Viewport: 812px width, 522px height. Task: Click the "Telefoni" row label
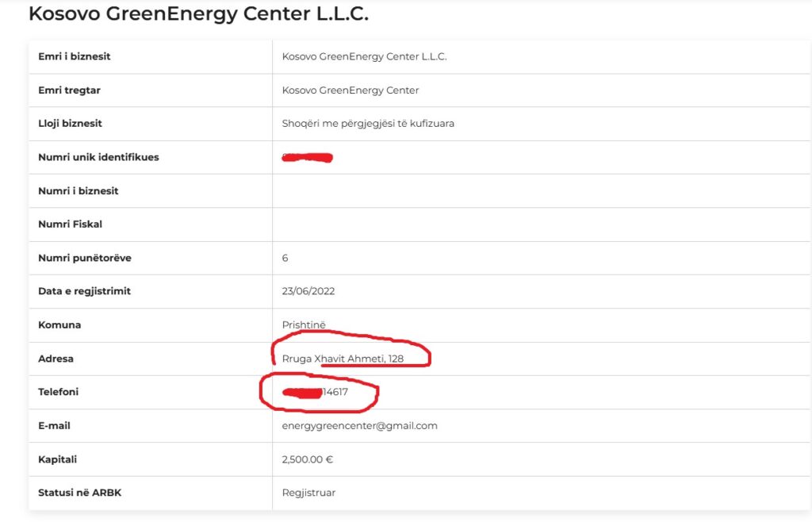(x=58, y=392)
